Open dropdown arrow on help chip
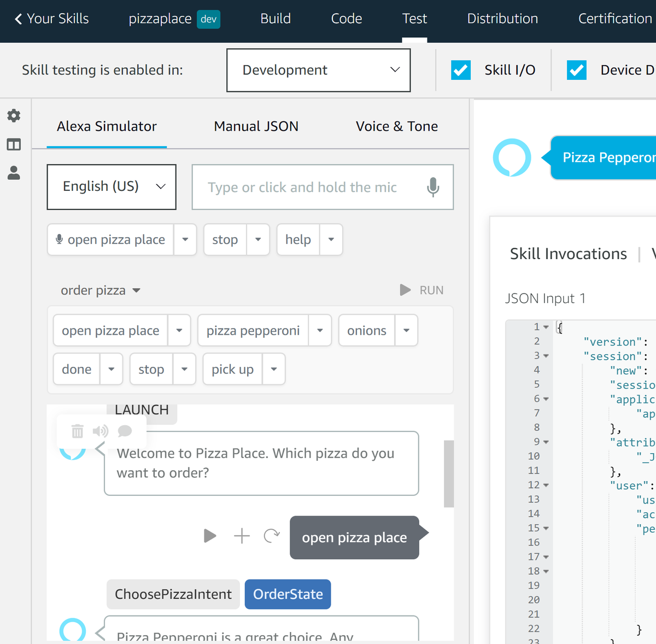Image resolution: width=656 pixels, height=644 pixels. 331,239
